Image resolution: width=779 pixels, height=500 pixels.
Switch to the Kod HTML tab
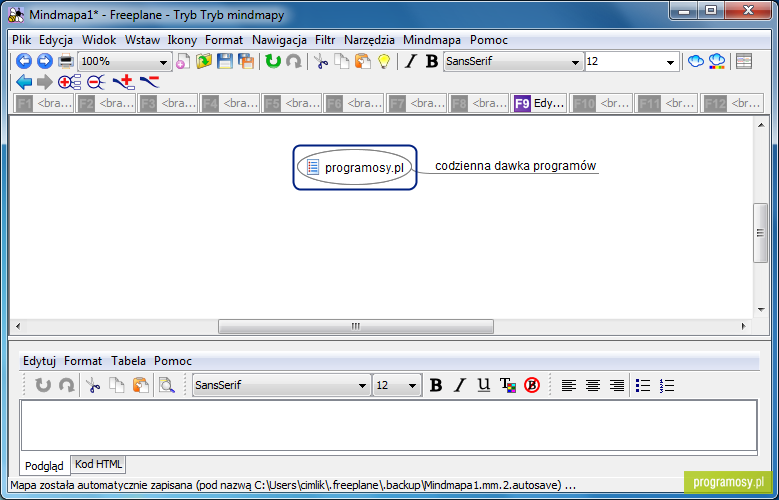click(98, 464)
